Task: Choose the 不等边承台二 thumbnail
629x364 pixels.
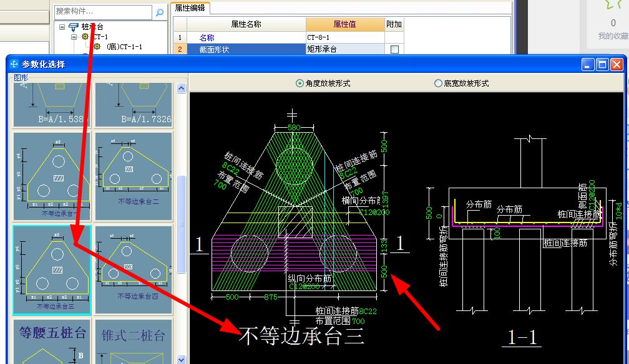Action: tap(134, 176)
